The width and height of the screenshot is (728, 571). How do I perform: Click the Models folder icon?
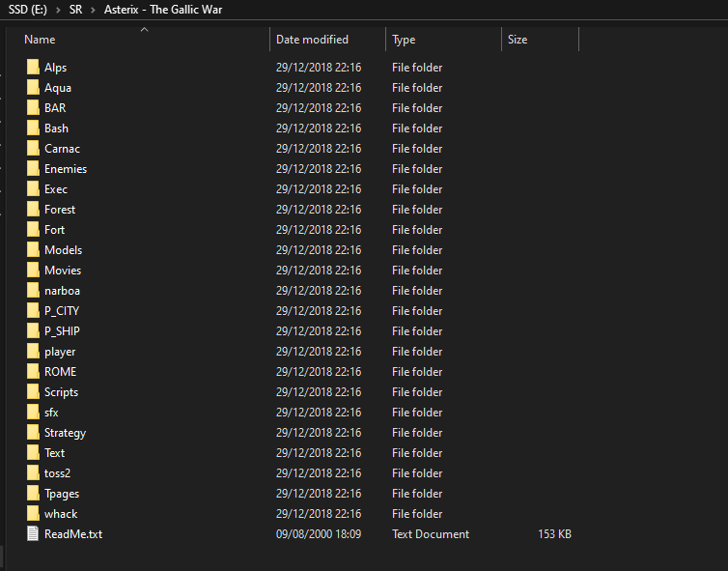(33, 250)
